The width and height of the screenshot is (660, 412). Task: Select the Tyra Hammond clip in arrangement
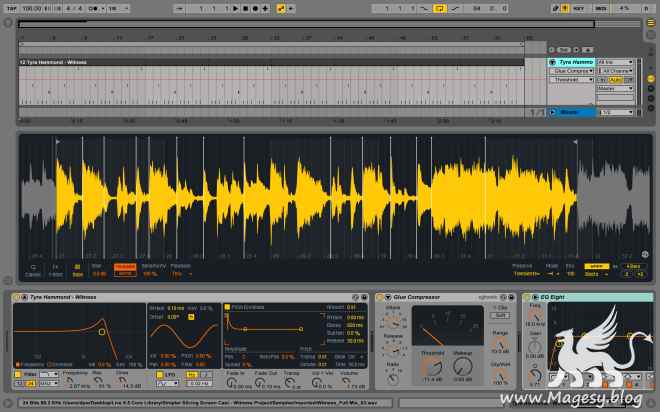tap(271, 62)
